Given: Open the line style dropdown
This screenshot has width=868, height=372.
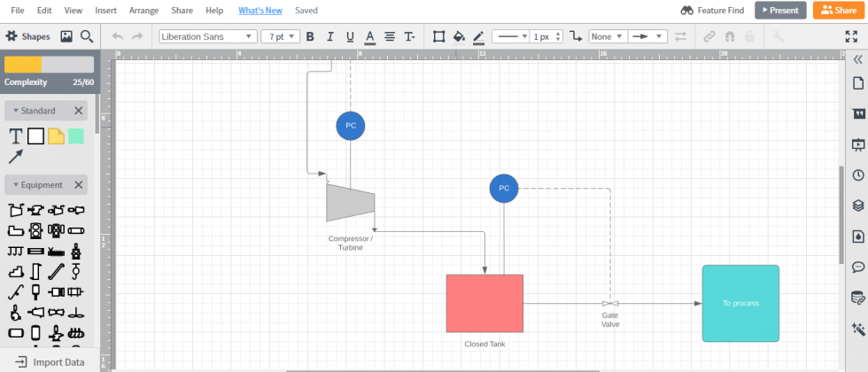Looking at the screenshot, I should tap(510, 36).
